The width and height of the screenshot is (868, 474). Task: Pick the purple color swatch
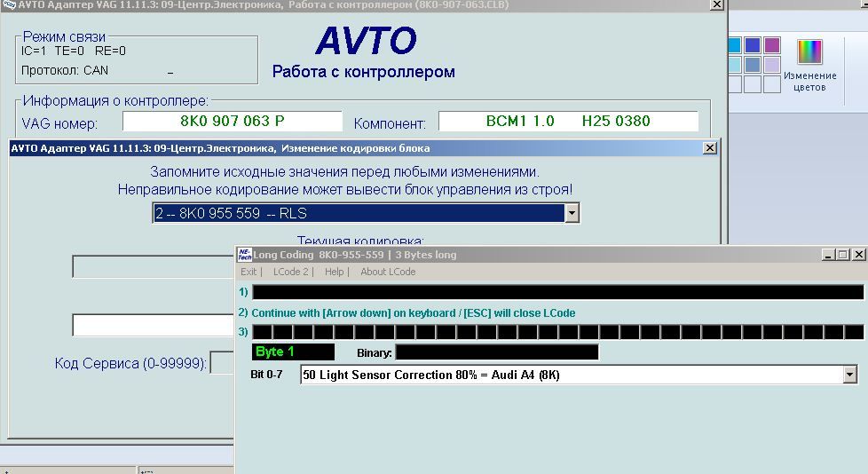771,45
